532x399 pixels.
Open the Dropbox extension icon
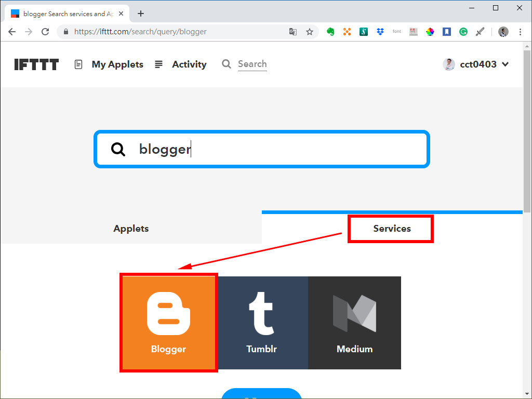click(x=380, y=32)
